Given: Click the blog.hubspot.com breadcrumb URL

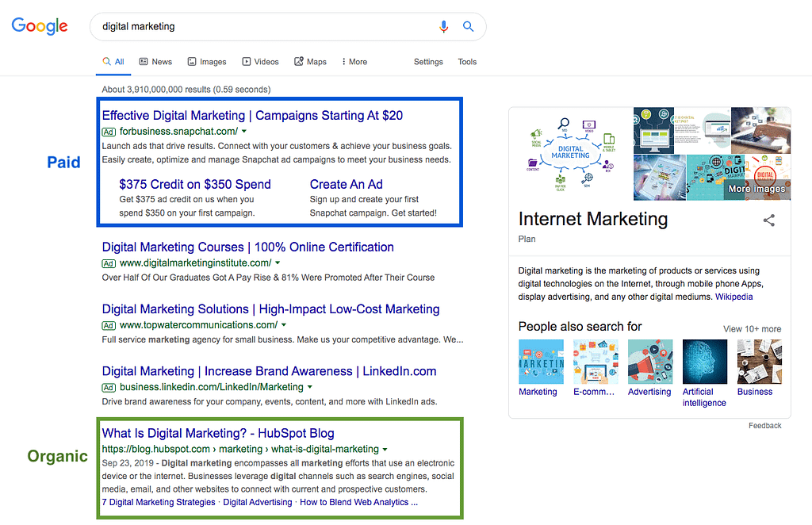Looking at the screenshot, I should coord(240,450).
